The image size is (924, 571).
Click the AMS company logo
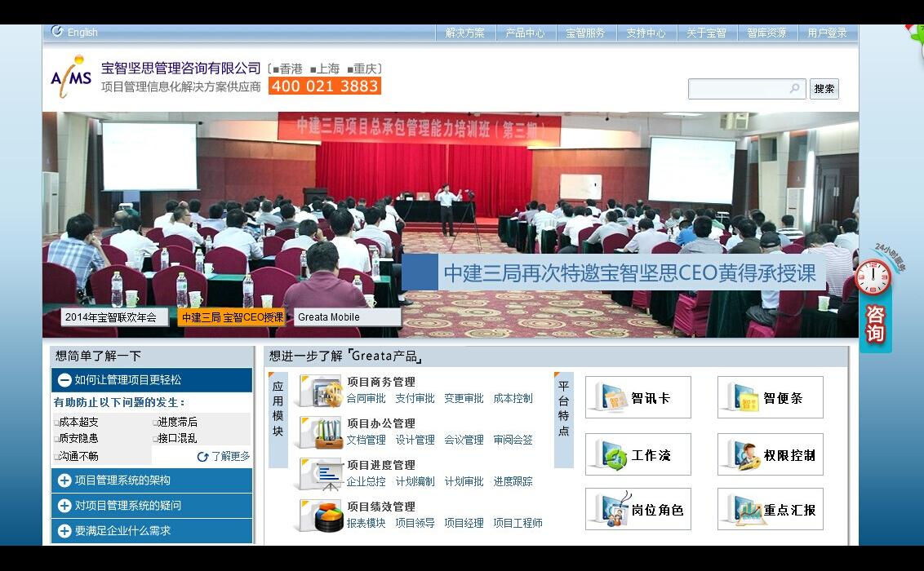(71, 77)
